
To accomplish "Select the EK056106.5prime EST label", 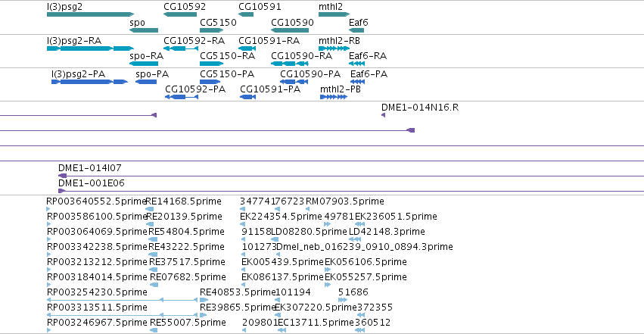I will pyautogui.click(x=366, y=262).
